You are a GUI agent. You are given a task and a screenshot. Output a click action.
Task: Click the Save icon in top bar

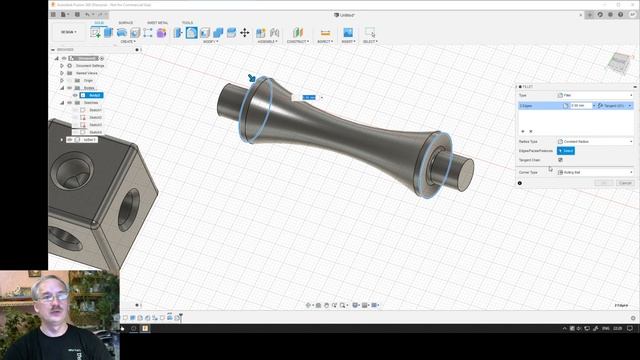[x=77, y=15]
